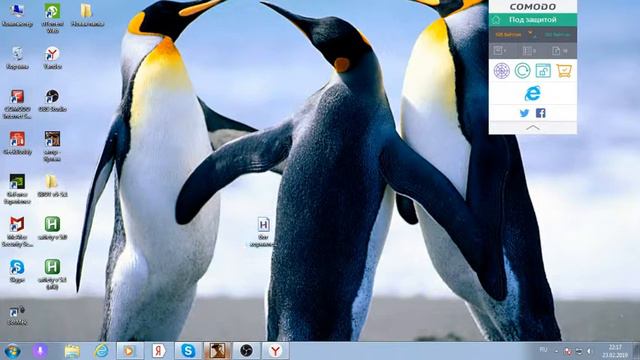Click middle task counter in COMODO widget
The width and height of the screenshot is (640, 360).
point(529,51)
